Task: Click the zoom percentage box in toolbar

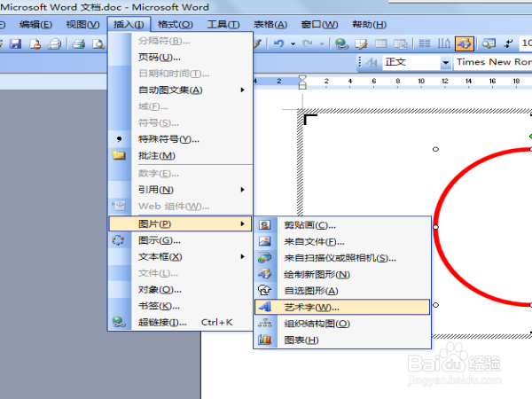Action: [526, 43]
